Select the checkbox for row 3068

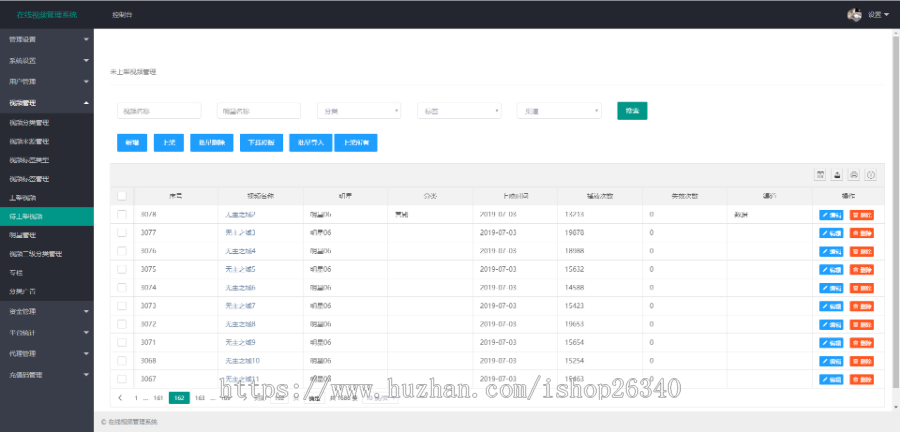coord(122,360)
